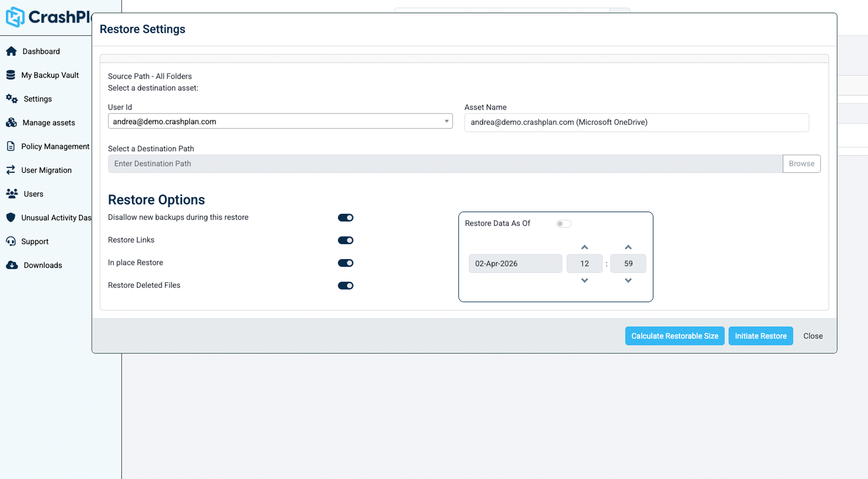
Task: Open the Dashboard page
Action: (41, 51)
